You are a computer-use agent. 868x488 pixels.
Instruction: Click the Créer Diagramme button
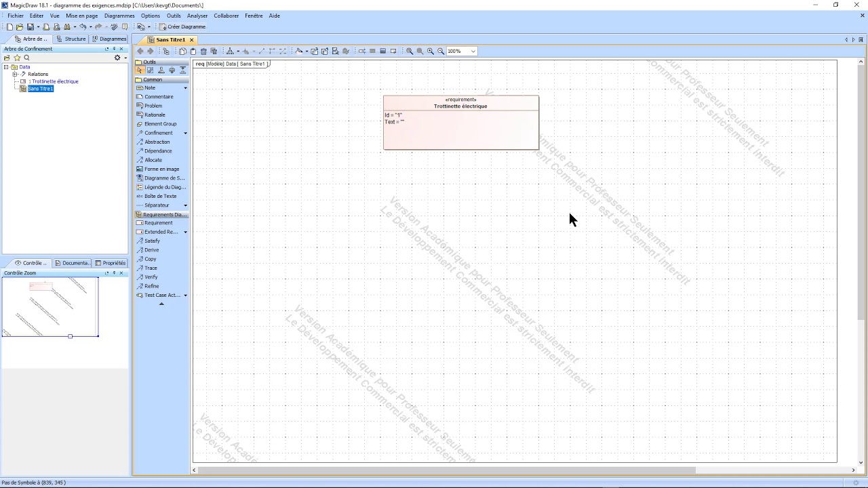[x=182, y=27]
